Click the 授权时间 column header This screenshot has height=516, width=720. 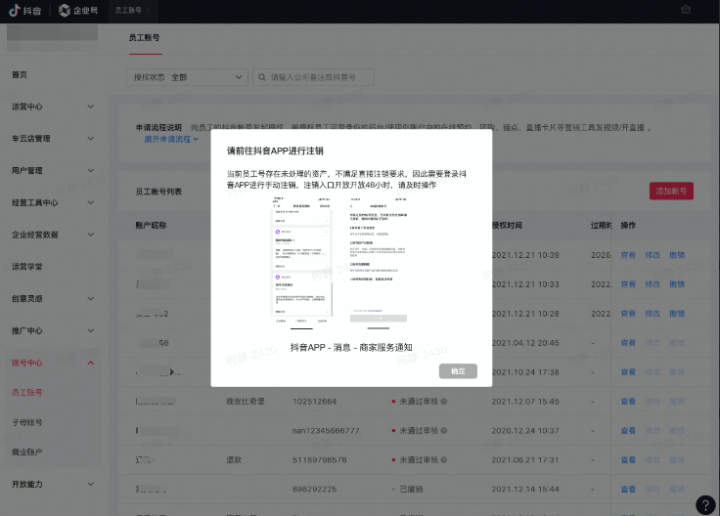tap(507, 225)
